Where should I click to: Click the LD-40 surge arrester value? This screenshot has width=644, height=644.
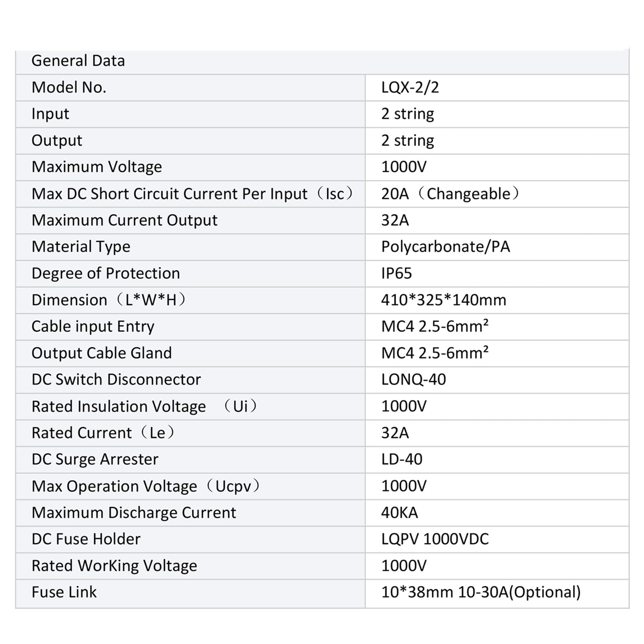(402, 459)
